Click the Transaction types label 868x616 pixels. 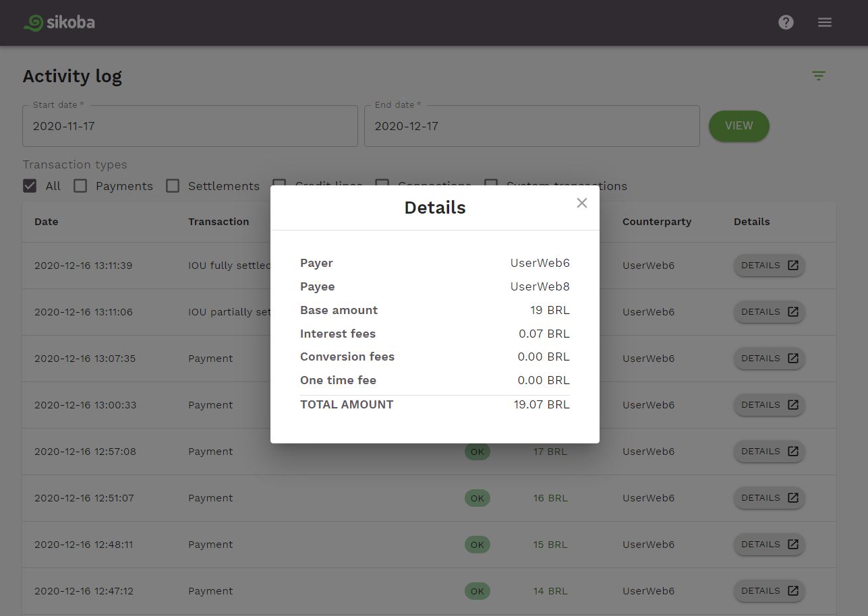click(75, 164)
